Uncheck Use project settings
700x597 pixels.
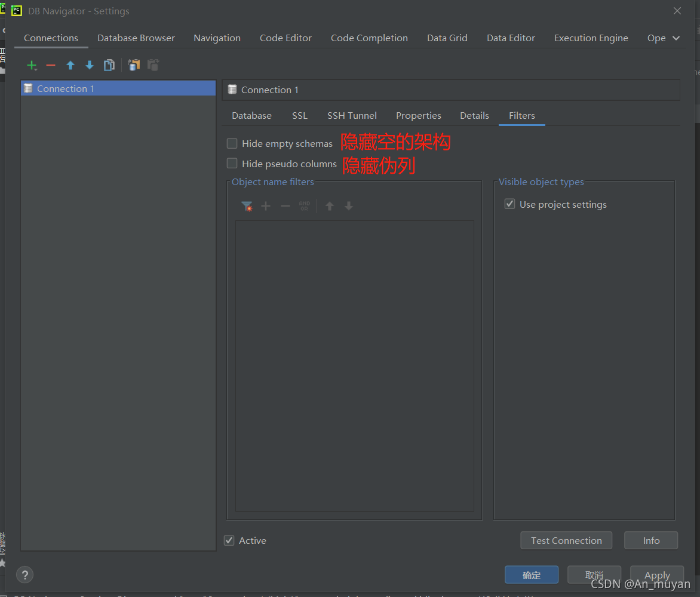pyautogui.click(x=510, y=204)
